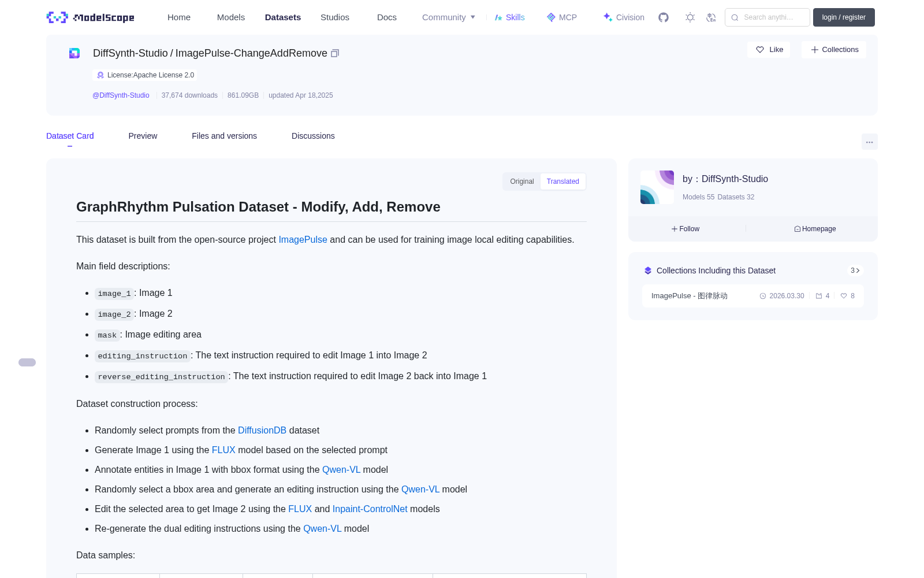Open the FLUX link in Edit selected area line
The width and height of the screenshot is (924, 578).
[x=300, y=509]
